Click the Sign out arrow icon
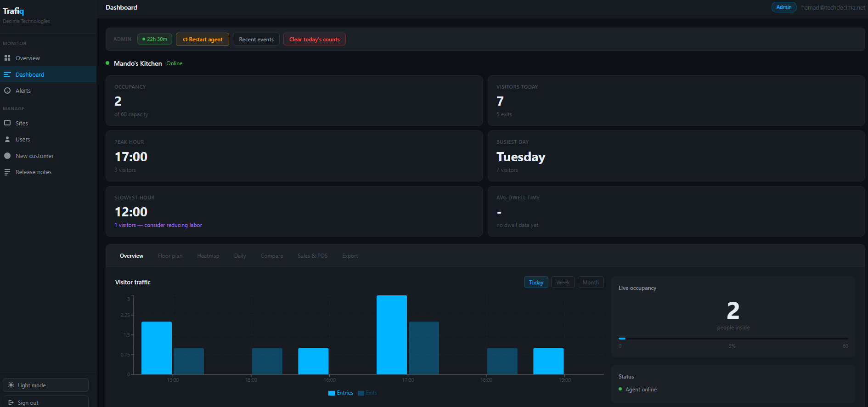868x407 pixels. pyautogui.click(x=11, y=402)
